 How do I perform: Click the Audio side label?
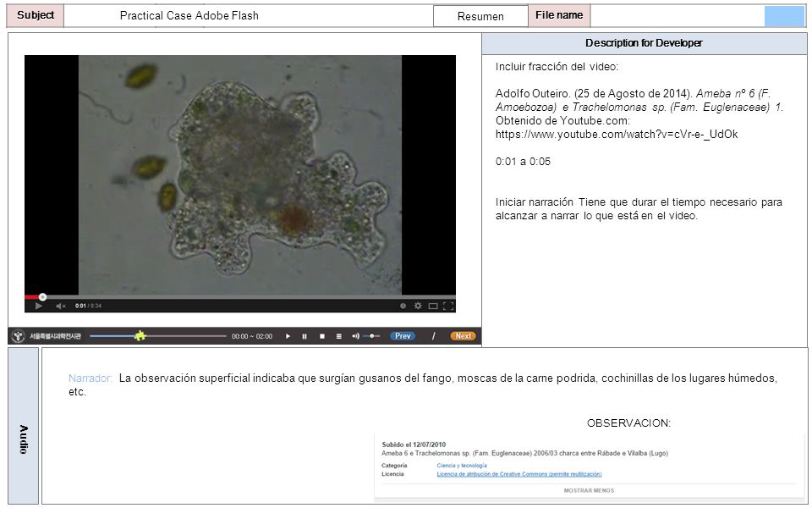point(24,426)
